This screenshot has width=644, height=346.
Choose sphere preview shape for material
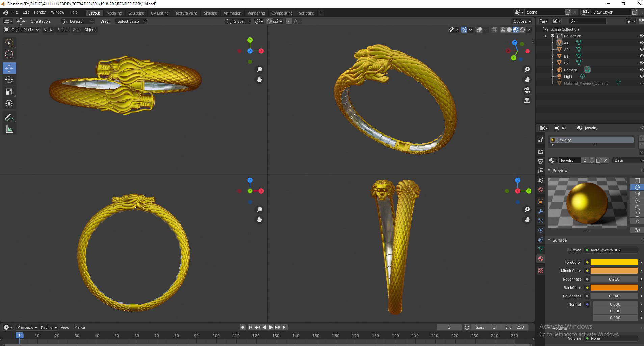pyautogui.click(x=637, y=187)
